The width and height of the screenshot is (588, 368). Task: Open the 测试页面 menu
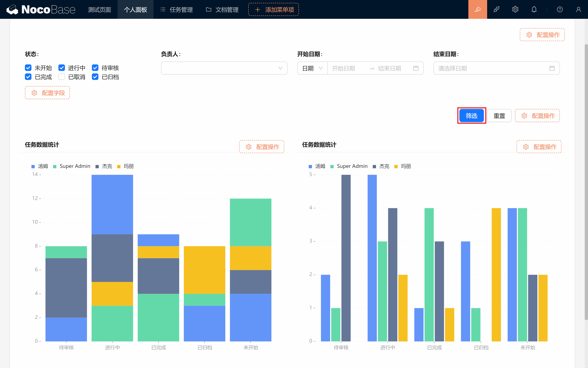[99, 9]
